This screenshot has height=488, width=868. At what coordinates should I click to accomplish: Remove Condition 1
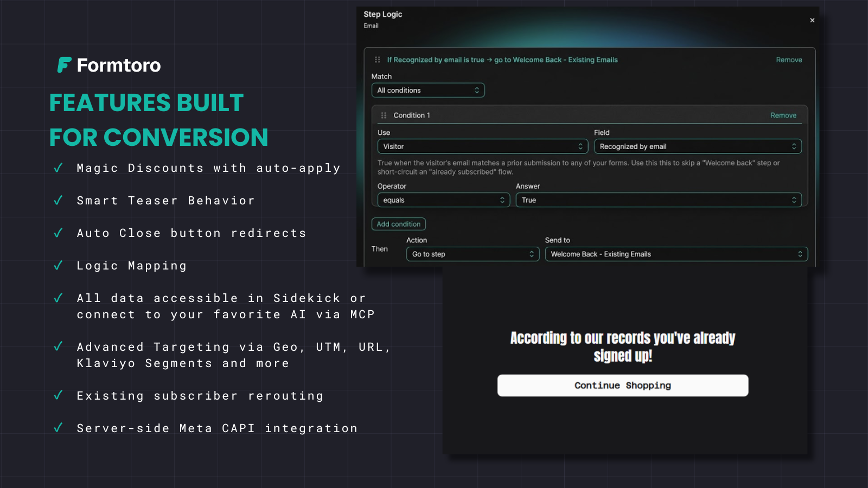pyautogui.click(x=783, y=115)
